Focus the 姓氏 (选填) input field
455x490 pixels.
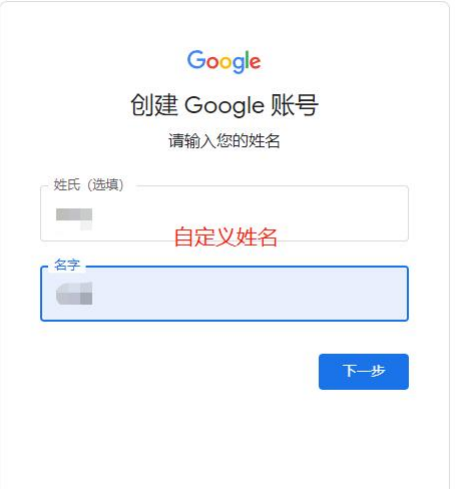pyautogui.click(x=224, y=213)
